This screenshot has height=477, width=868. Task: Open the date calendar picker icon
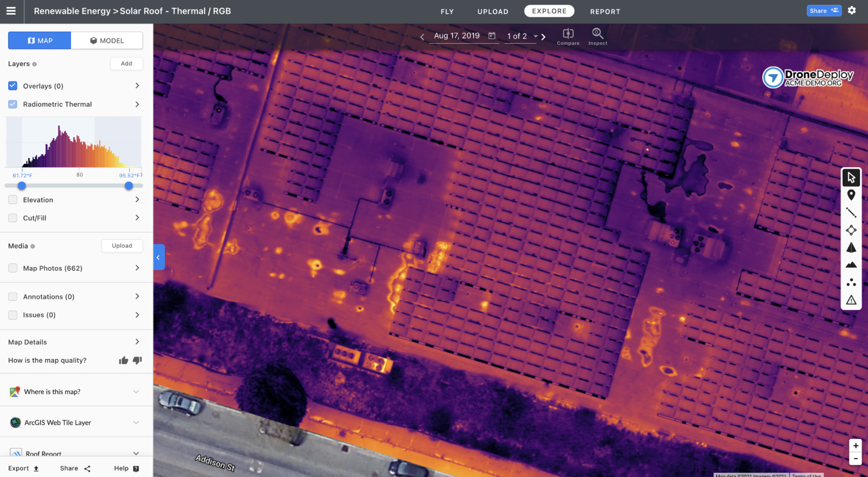(492, 36)
